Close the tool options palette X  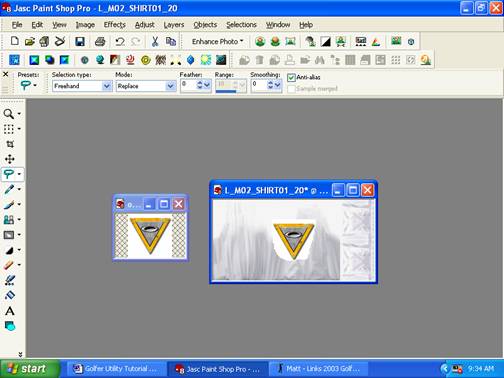[x=5, y=74]
